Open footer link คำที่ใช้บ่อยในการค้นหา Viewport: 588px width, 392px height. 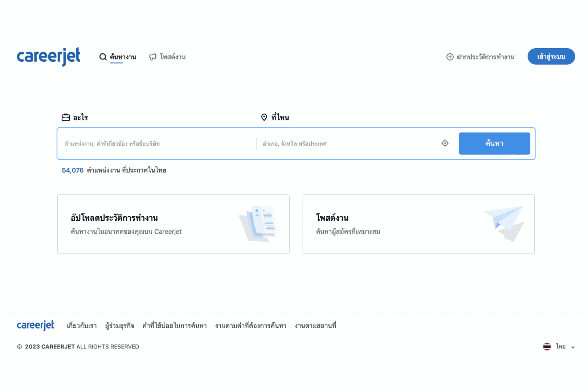[175, 326]
